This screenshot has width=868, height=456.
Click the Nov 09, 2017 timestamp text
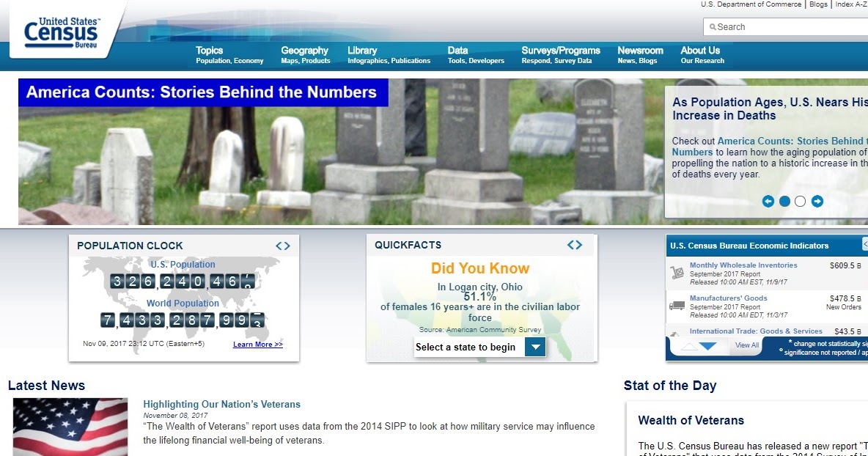144,344
